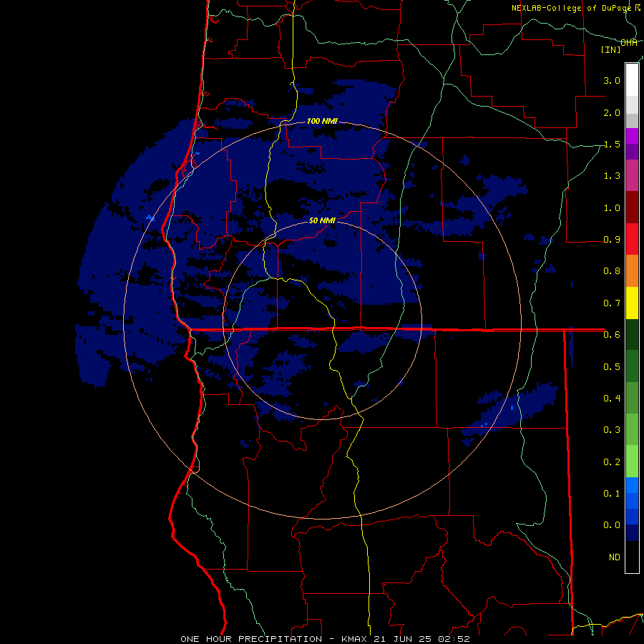Select the bright red legend swatch

632,239
